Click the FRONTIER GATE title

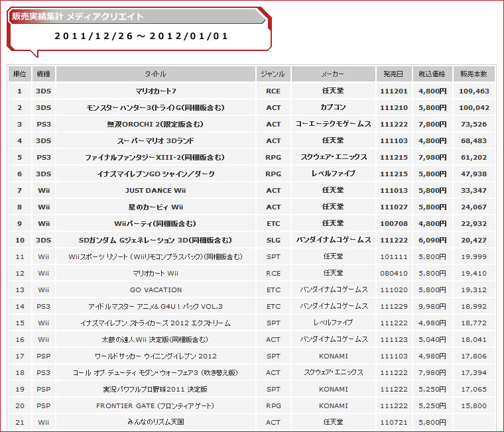(x=156, y=405)
